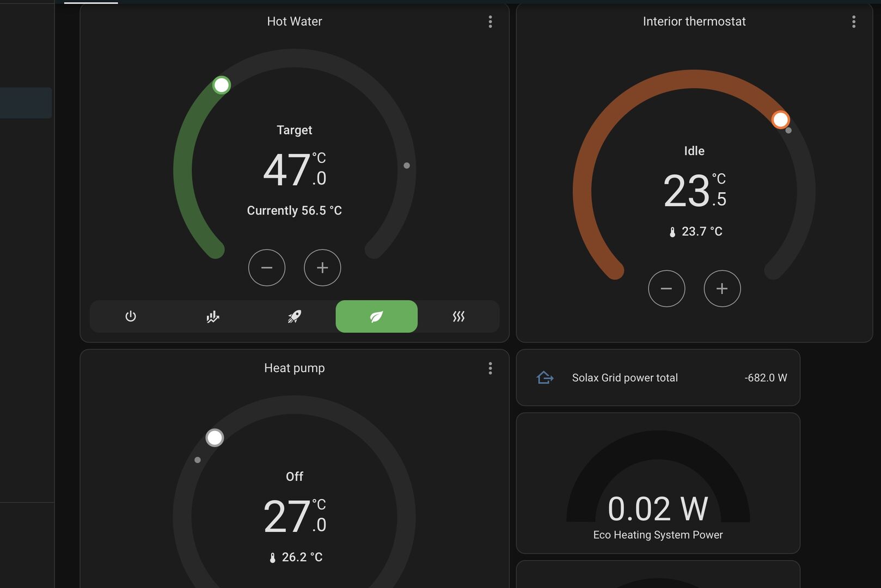Image resolution: width=881 pixels, height=588 pixels.
Task: Turn off Hot Water with power icon
Action: tap(131, 316)
